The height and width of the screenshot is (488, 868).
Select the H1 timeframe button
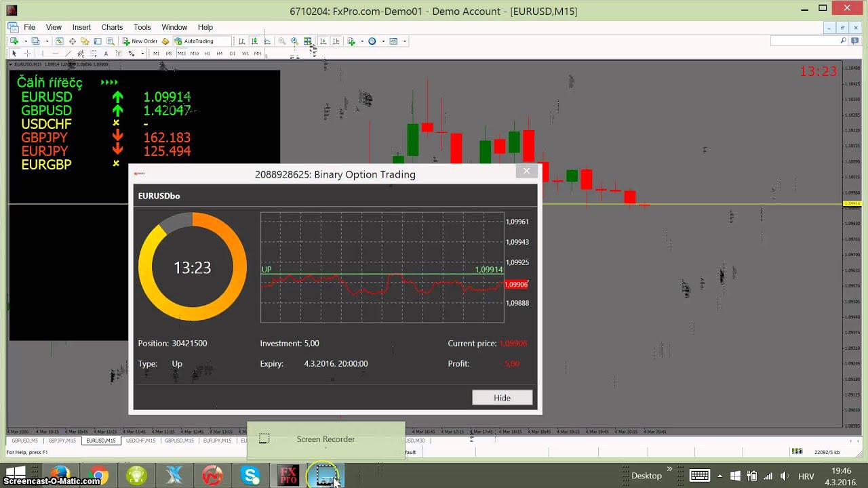pos(207,54)
